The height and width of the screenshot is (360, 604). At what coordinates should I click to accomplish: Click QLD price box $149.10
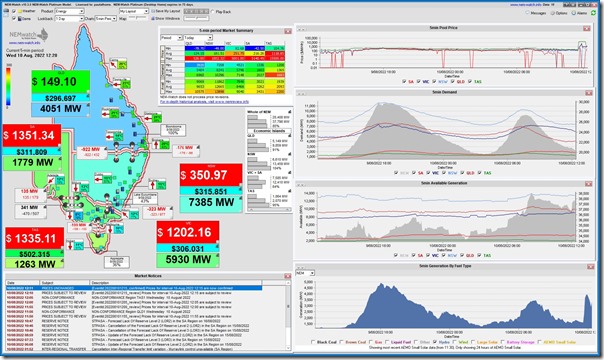click(x=60, y=82)
